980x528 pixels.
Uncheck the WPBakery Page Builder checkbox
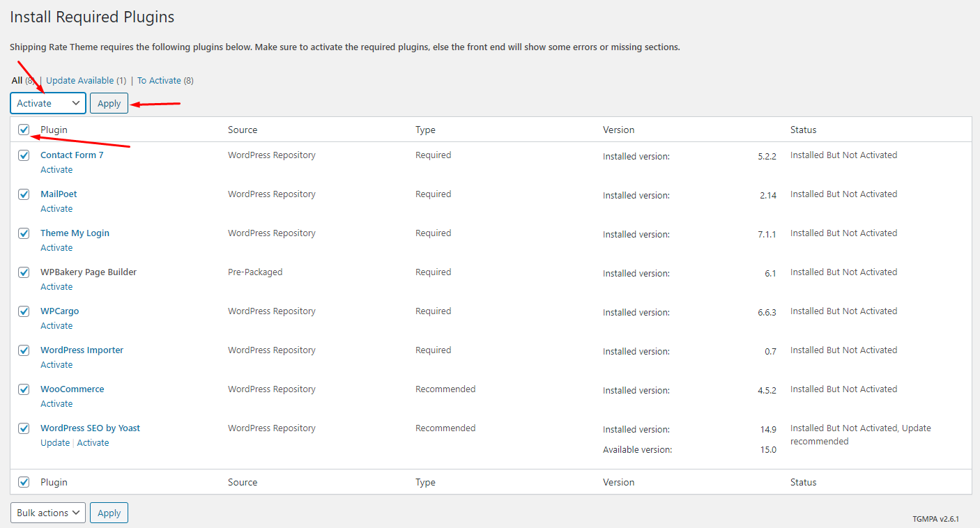point(24,272)
